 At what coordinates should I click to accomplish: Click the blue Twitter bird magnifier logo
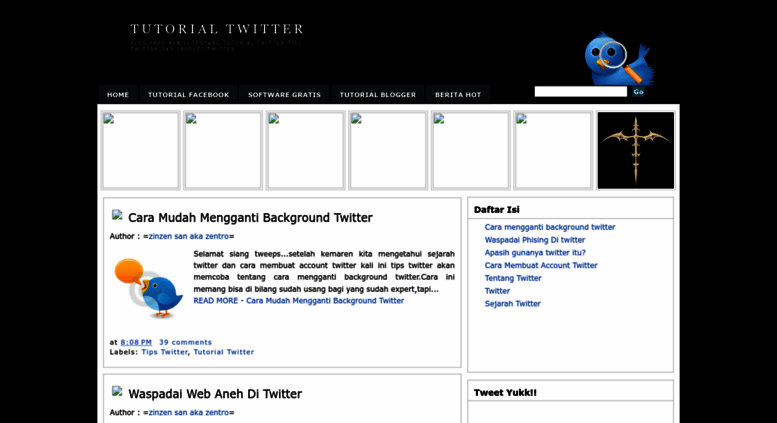pyautogui.click(x=618, y=58)
